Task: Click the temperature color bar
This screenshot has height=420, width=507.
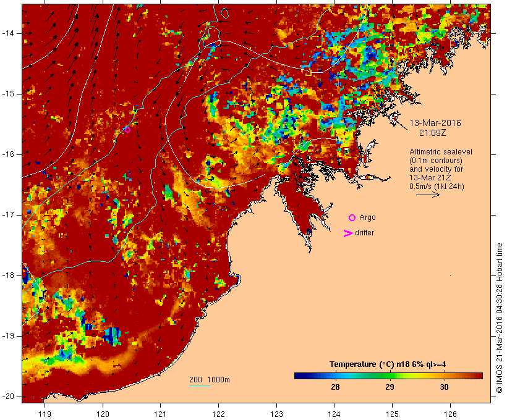Action: pos(388,376)
